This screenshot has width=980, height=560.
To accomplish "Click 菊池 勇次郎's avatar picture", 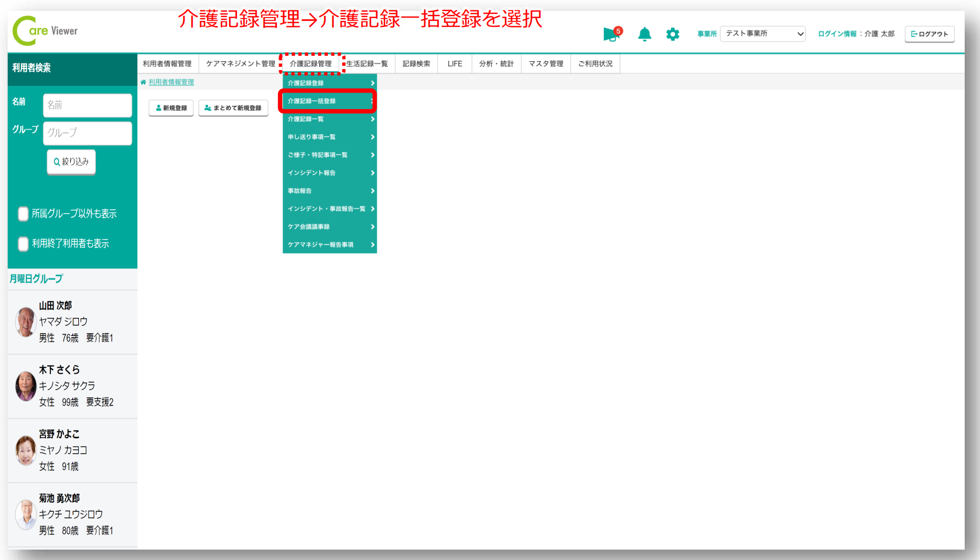I will (25, 514).
